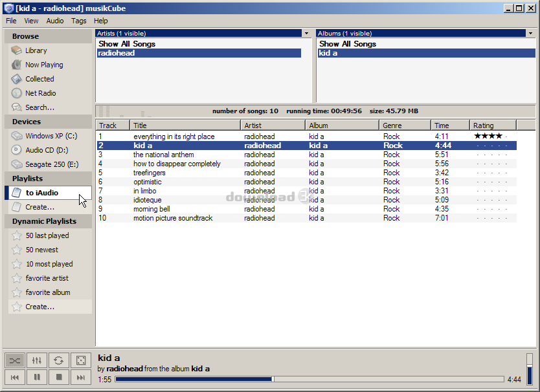
Task: Select kid a in the Albums pane
Action: tap(426, 53)
